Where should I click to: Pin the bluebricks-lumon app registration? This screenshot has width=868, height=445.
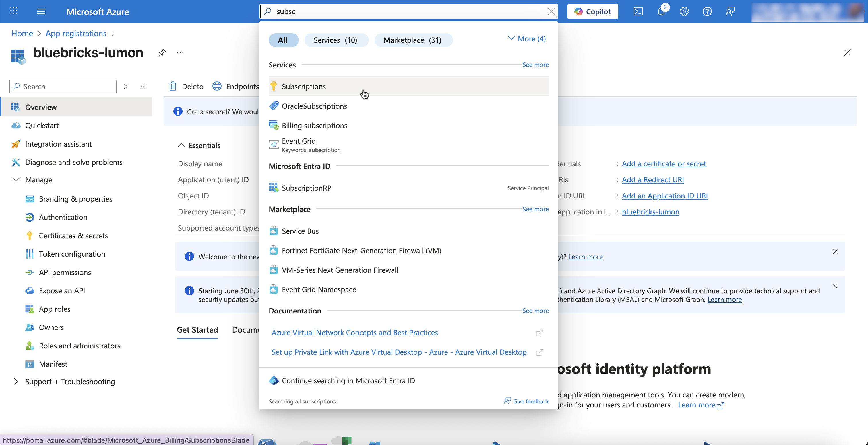[x=162, y=53]
